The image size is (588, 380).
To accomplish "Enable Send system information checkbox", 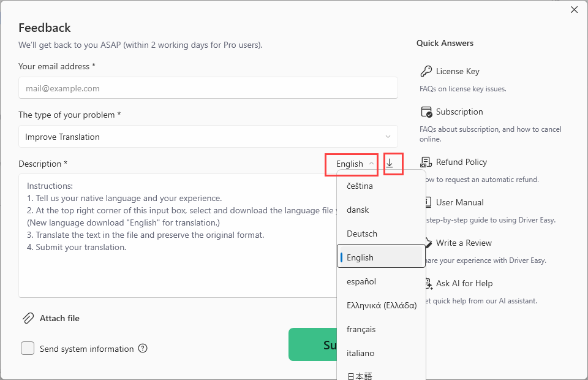I will (28, 349).
